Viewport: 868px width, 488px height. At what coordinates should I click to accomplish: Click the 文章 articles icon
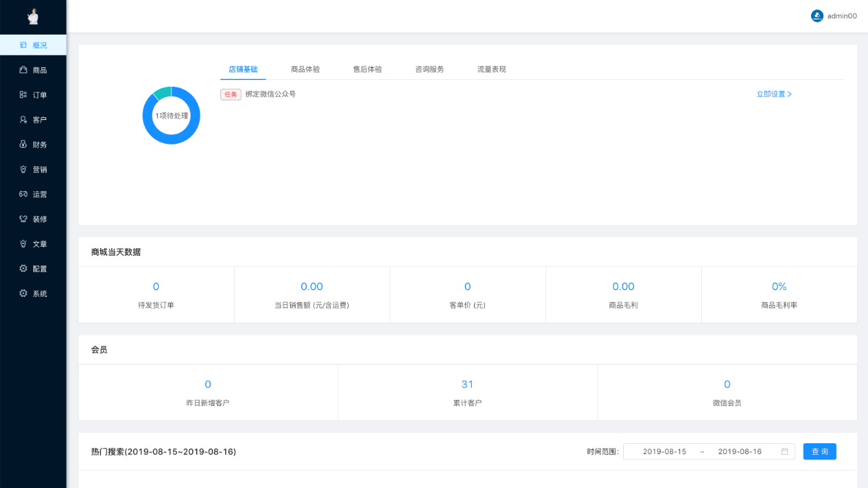[x=23, y=244]
